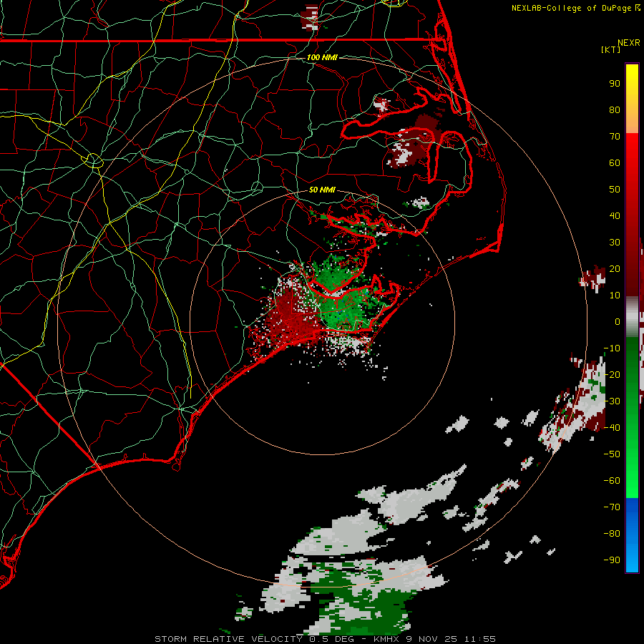644x644 pixels.
Task: Select the 70 value on the velocity scale
Action: click(615, 137)
